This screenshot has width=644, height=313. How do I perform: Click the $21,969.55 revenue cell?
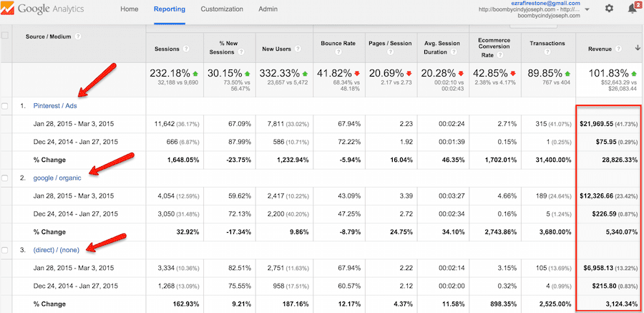click(596, 124)
